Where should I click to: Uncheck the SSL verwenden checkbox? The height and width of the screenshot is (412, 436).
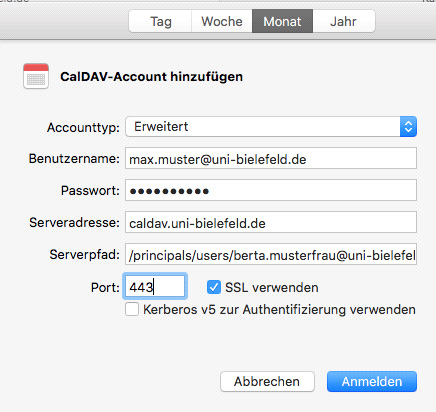click(x=214, y=287)
